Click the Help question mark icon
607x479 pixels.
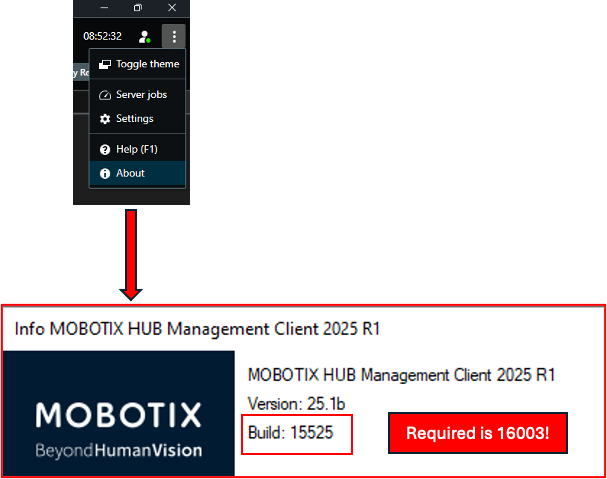coord(105,149)
